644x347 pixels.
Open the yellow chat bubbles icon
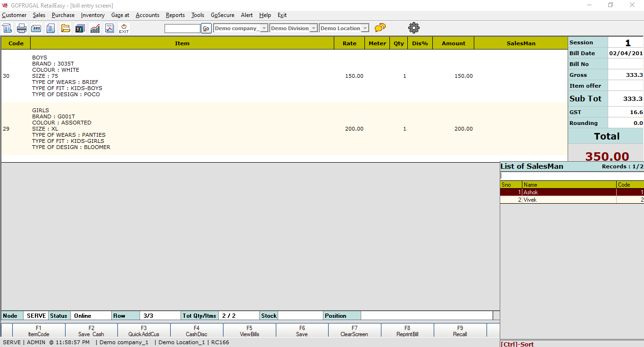click(x=380, y=28)
